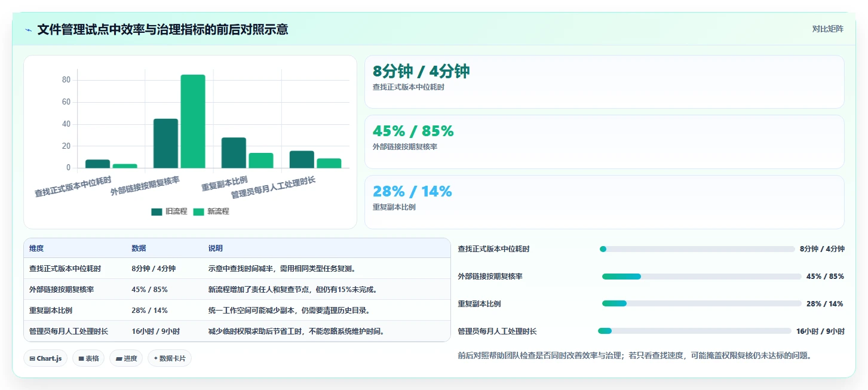Click the summary text beginning 前后对照帮助团队
The image size is (868, 390).
tap(634, 355)
